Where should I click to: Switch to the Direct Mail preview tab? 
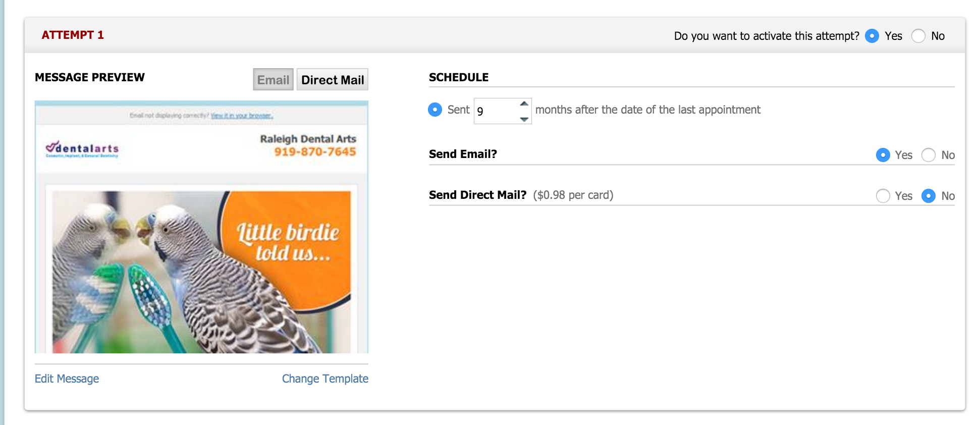pyautogui.click(x=333, y=80)
